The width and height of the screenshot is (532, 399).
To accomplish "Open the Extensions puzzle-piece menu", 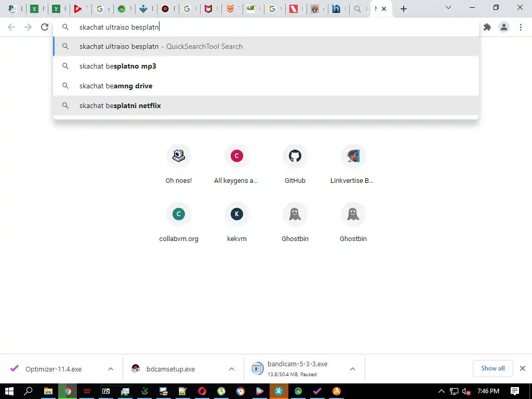I will tap(487, 27).
